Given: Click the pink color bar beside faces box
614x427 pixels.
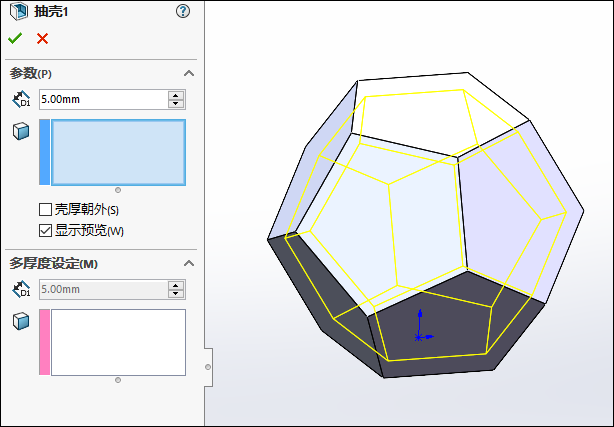Looking at the screenshot, I should [x=45, y=342].
